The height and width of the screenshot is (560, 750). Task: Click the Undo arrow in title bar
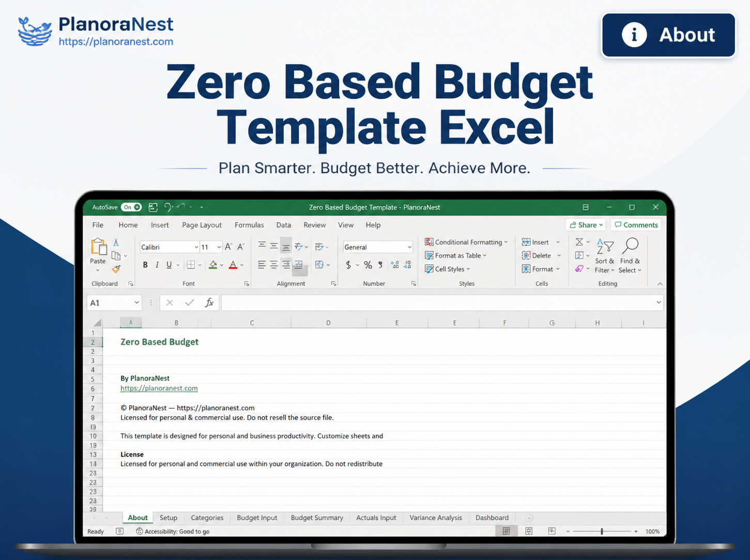click(x=168, y=207)
